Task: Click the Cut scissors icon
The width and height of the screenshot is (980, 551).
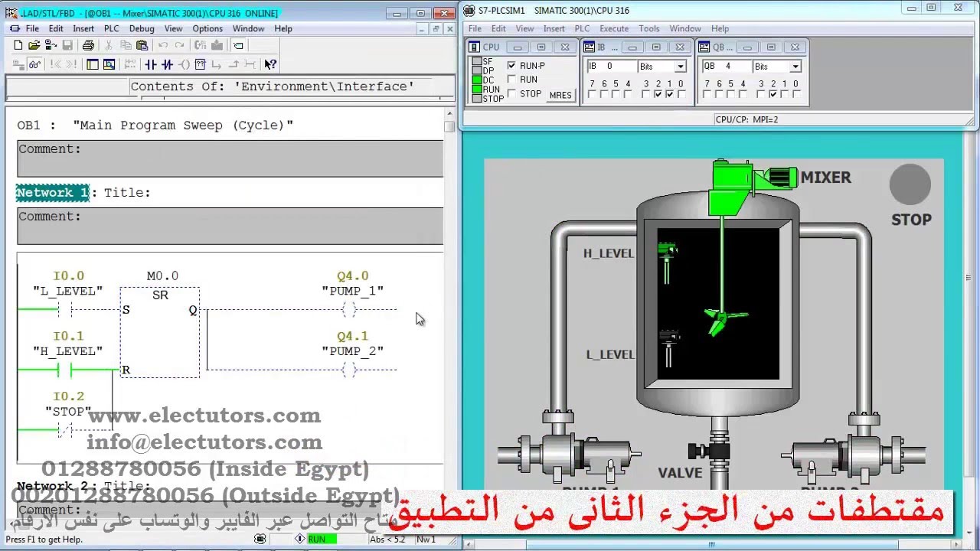Action: pos(108,45)
